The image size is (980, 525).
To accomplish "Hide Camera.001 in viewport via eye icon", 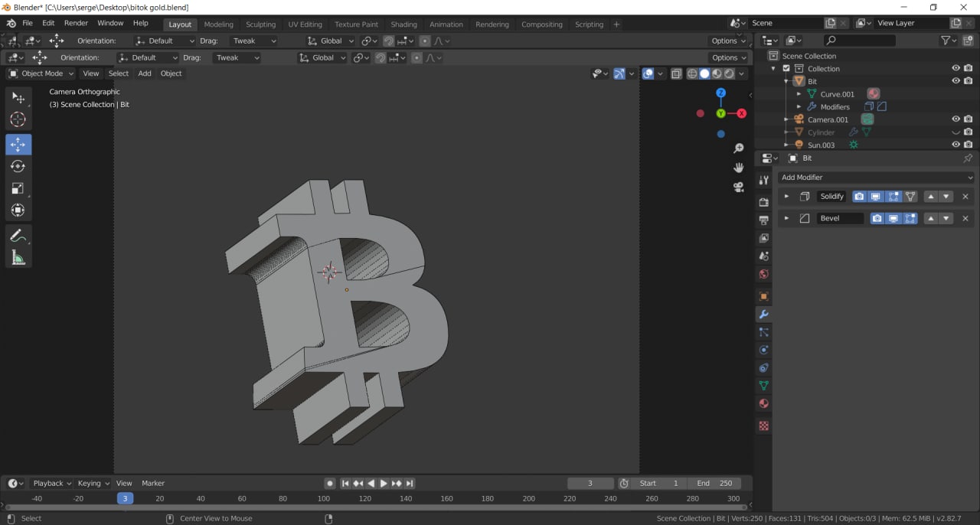I will 955,119.
